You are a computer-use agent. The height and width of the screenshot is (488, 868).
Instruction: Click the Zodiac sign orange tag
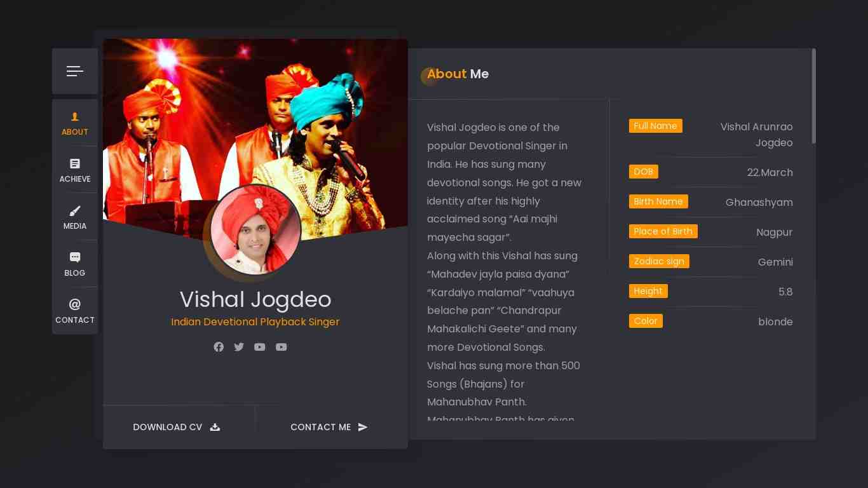[659, 261]
